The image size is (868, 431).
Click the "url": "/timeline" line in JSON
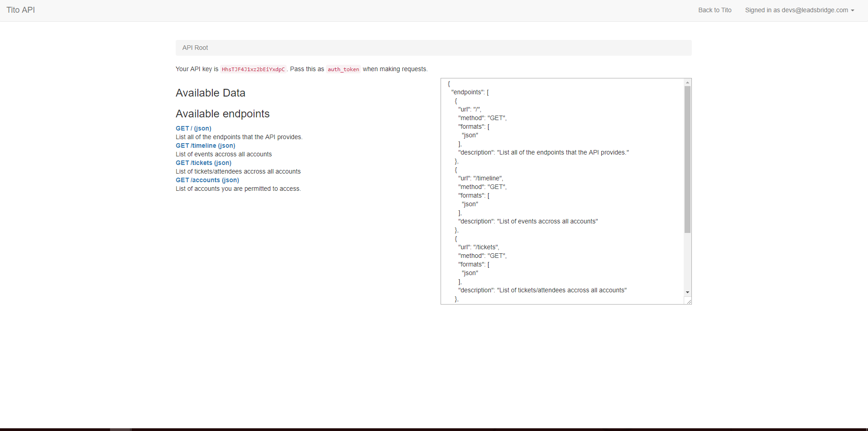click(480, 178)
